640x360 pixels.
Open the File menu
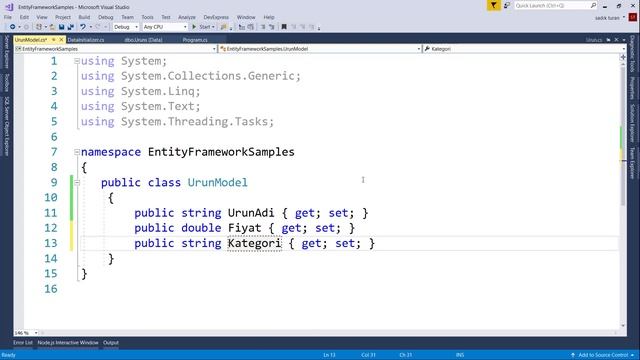click(8, 17)
